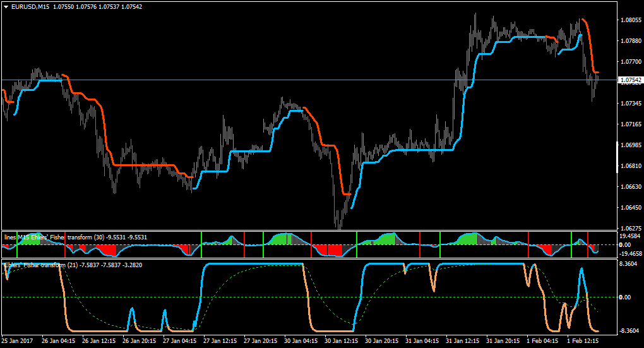
Task: Click the 30 Jan 04:15 time label
Action: pyautogui.click(x=301, y=340)
